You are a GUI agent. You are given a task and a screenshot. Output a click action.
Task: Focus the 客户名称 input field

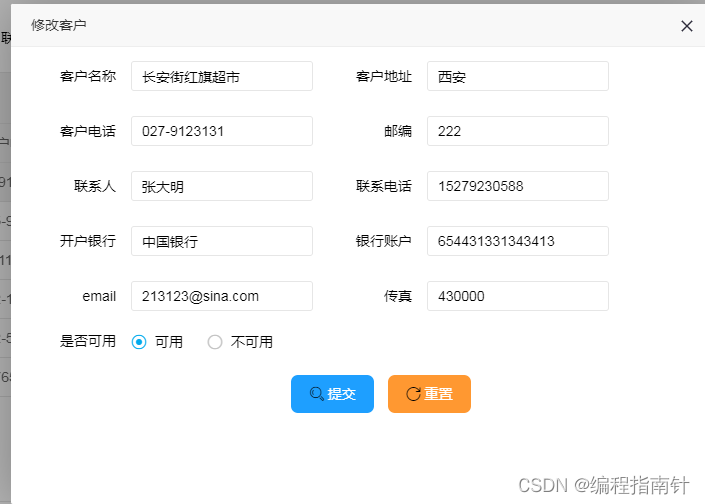(221, 76)
